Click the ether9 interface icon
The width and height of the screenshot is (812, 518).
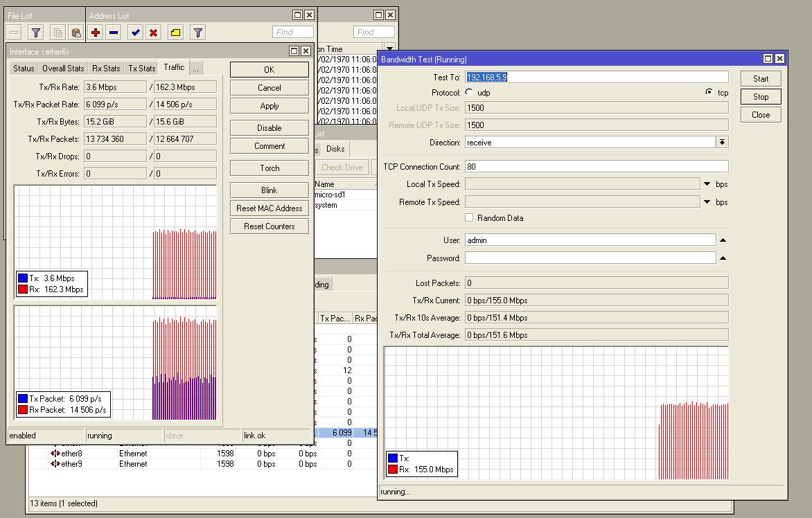[55, 464]
